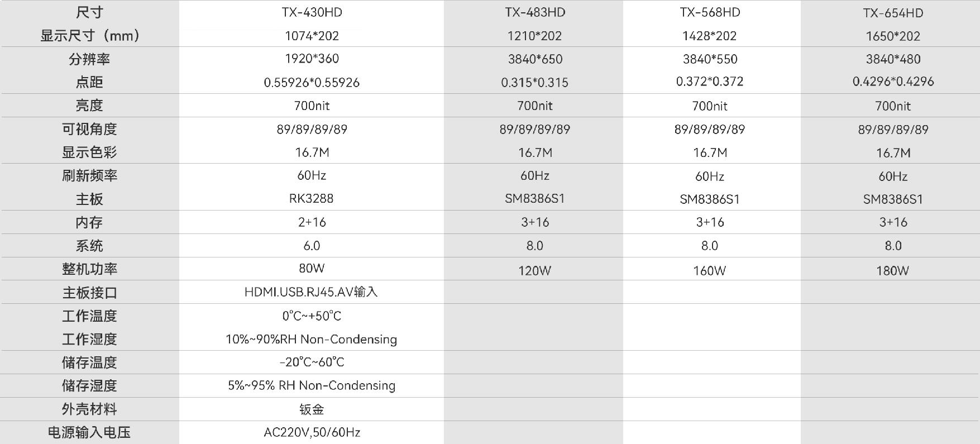
Task: Click the 整机功率 row label
Action: tap(89, 269)
